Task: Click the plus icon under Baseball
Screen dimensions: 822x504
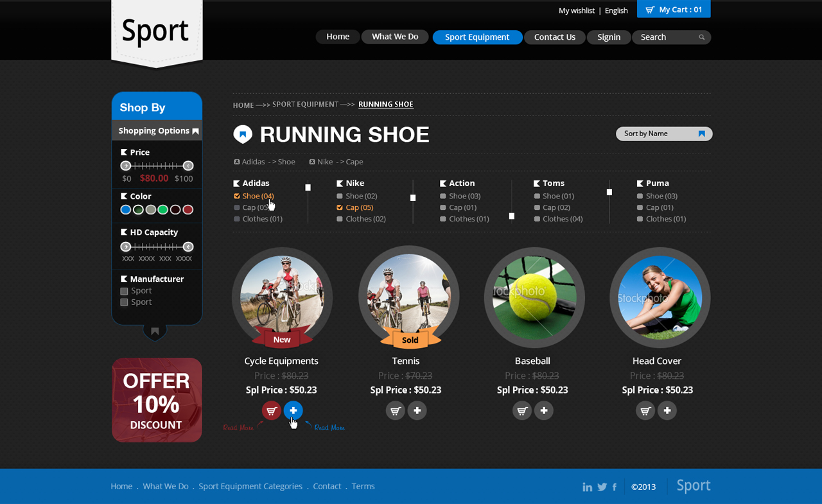Action: tap(544, 410)
